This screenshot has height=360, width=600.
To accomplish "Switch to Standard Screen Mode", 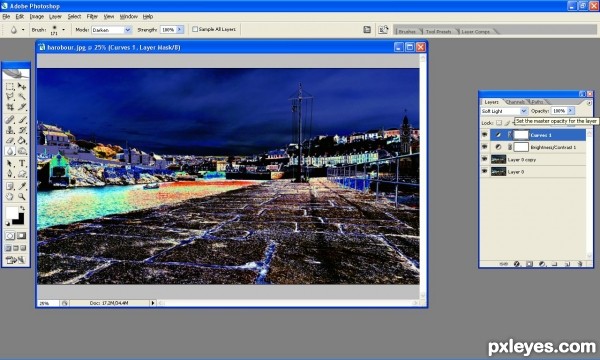I will (x=8, y=248).
